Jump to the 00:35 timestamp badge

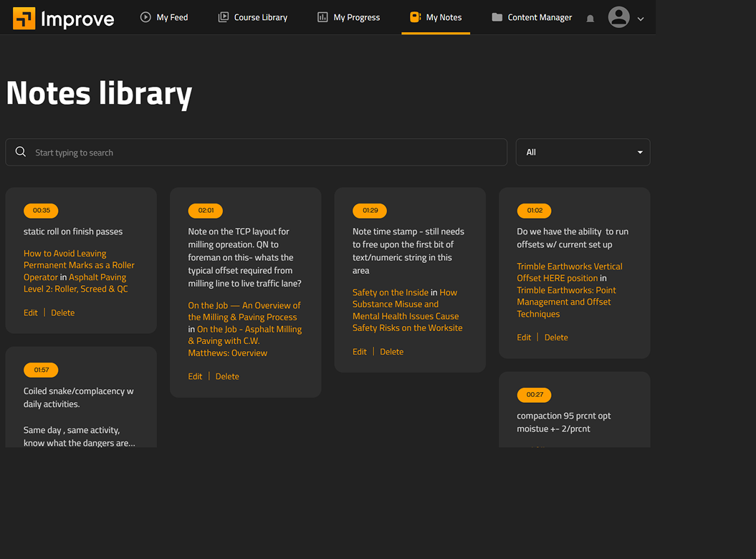tap(41, 211)
